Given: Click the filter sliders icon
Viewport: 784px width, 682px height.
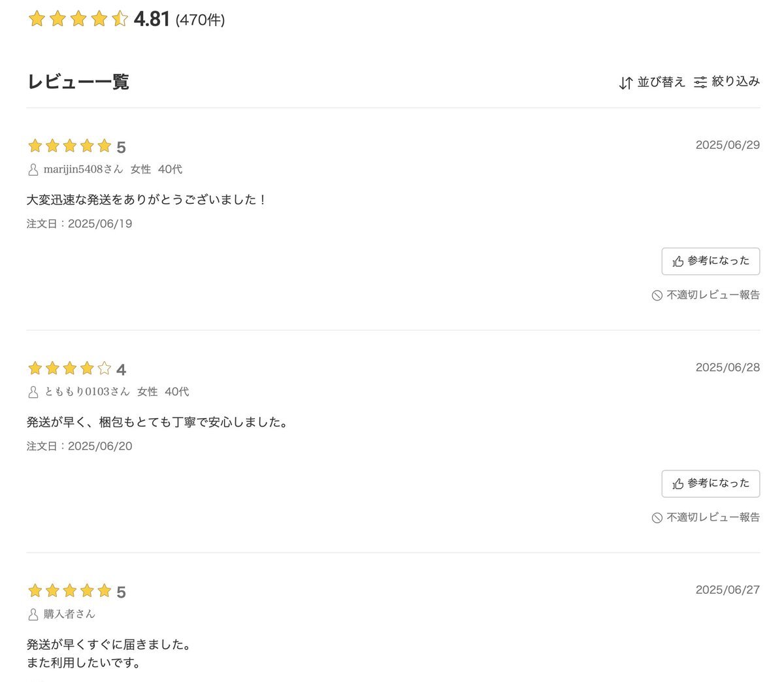Looking at the screenshot, I should point(700,82).
